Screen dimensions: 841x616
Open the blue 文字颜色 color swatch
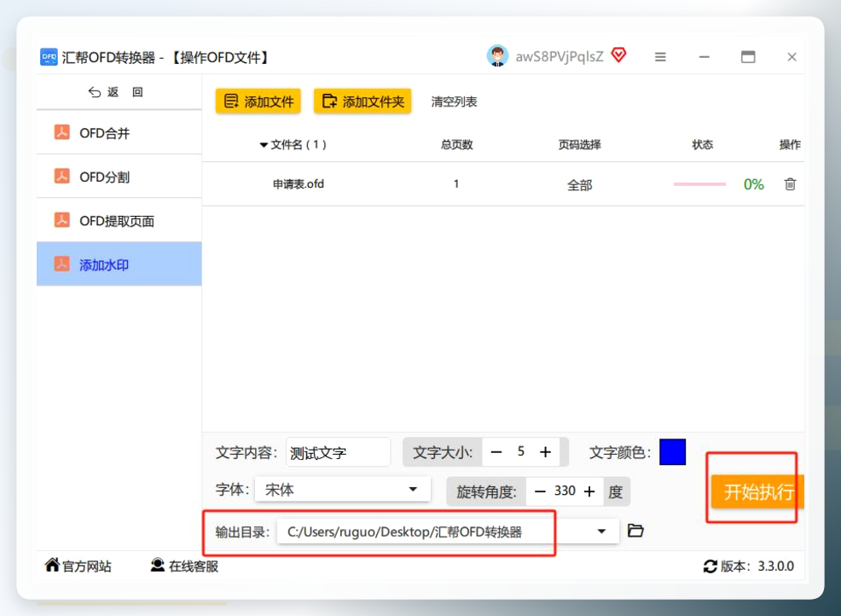[x=673, y=452]
